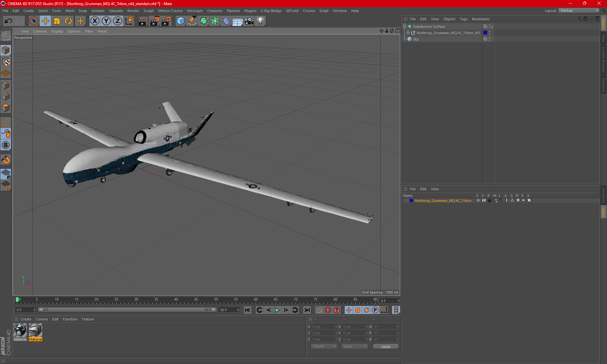Screen dimensions: 607x364
Task: Add a Cube primitive object
Action: tap(181, 21)
